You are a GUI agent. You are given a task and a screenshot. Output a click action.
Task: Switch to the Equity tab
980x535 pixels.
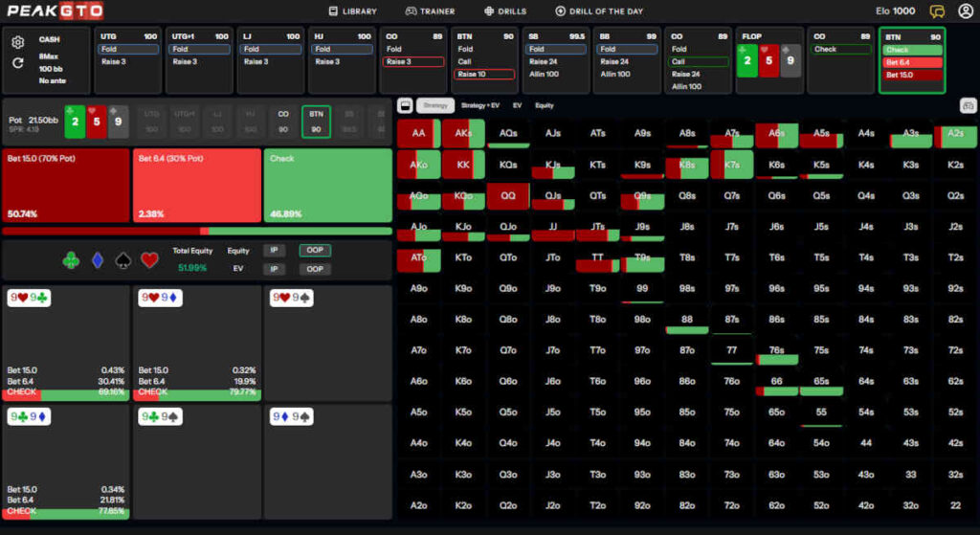(545, 105)
